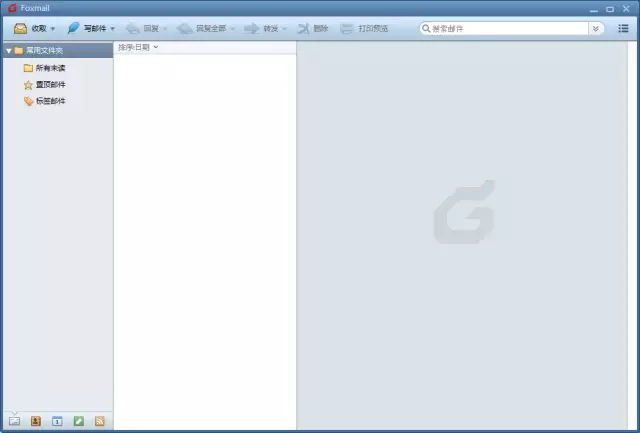Open the green Notes icon

point(79,421)
